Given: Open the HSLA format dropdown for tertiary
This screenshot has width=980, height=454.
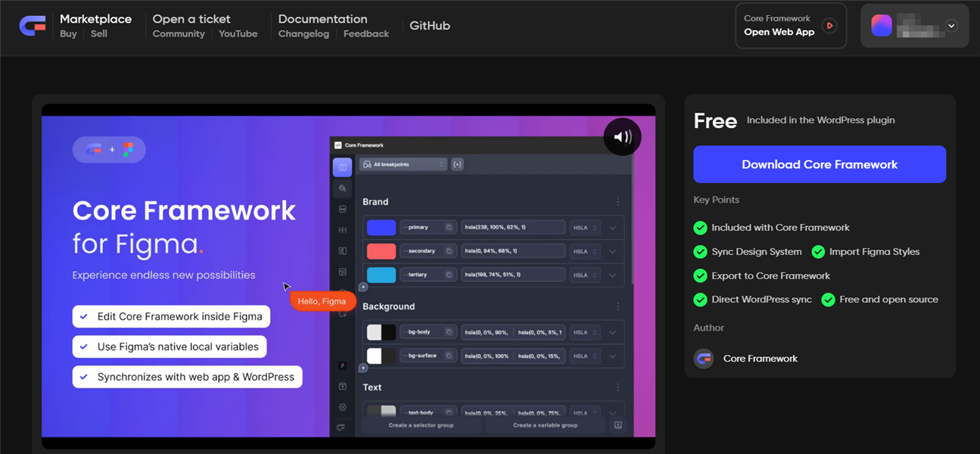Looking at the screenshot, I should tap(585, 275).
